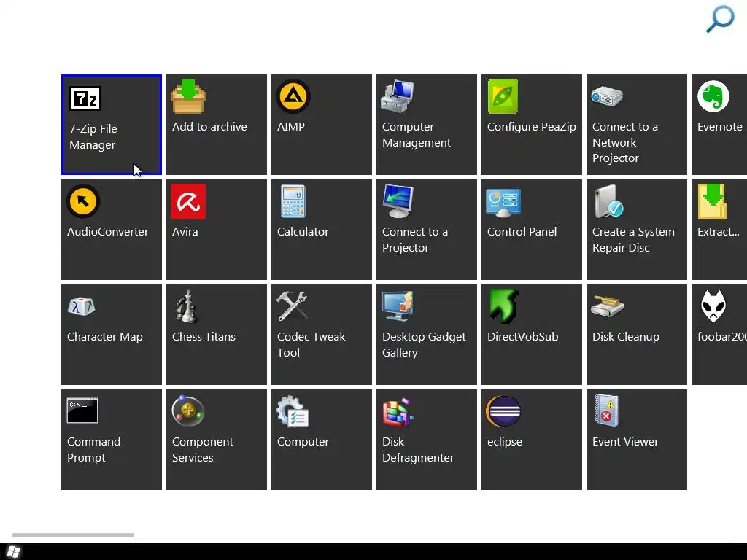Click the horizontal scrollbar thumb

(73, 535)
